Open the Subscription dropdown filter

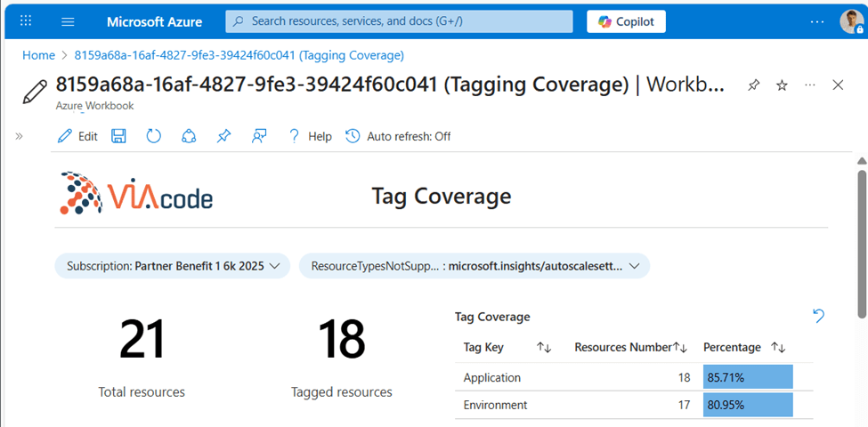(173, 266)
